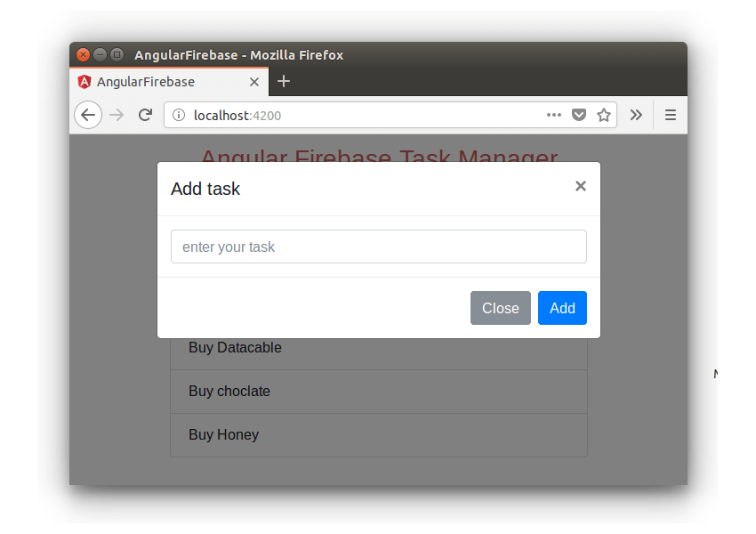Screen dimensions: 756x534
Task: Open a new tab with plus button
Action: (x=284, y=81)
